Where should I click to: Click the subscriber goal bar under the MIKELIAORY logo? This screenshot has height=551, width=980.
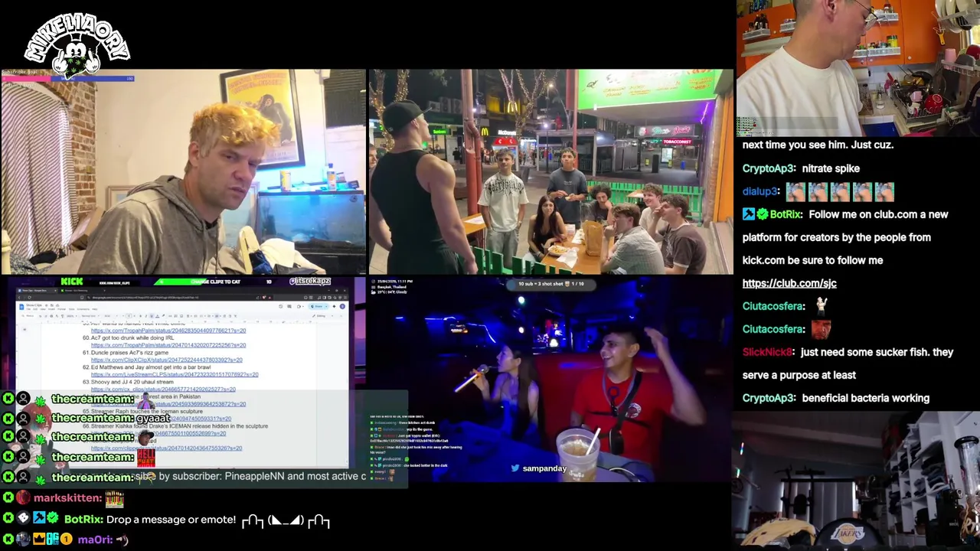pyautogui.click(x=67, y=78)
